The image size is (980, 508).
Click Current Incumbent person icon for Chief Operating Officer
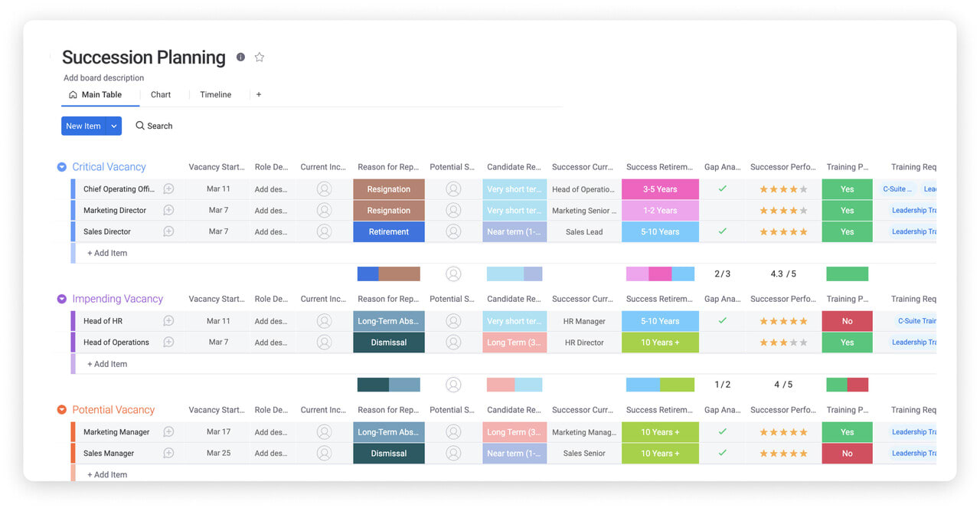[x=324, y=189]
